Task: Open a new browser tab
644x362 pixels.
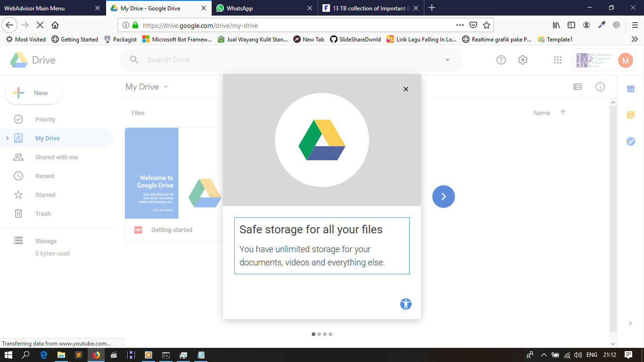Action: point(432,8)
